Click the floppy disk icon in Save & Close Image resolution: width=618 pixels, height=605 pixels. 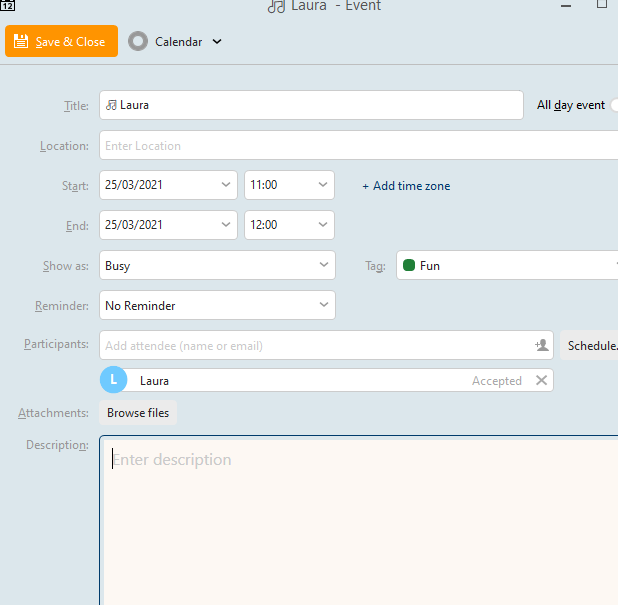21,41
